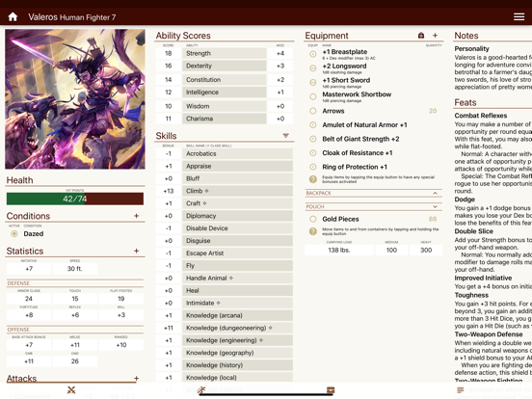This screenshot has width=532, height=399.
Task: Add a new attack
Action: [x=137, y=378]
